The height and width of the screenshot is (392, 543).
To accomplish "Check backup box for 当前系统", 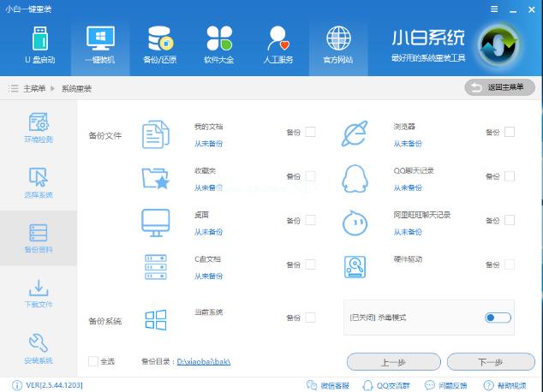I will click(310, 318).
